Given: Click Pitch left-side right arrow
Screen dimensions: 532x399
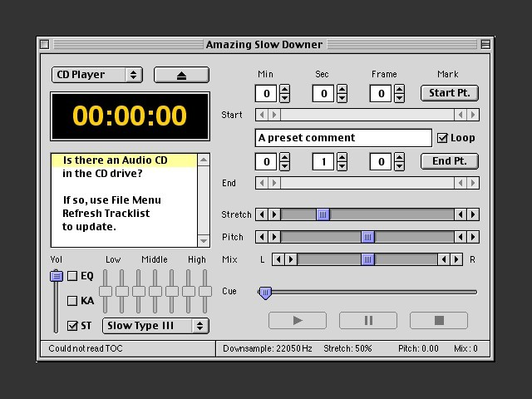Looking at the screenshot, I should [x=274, y=237].
